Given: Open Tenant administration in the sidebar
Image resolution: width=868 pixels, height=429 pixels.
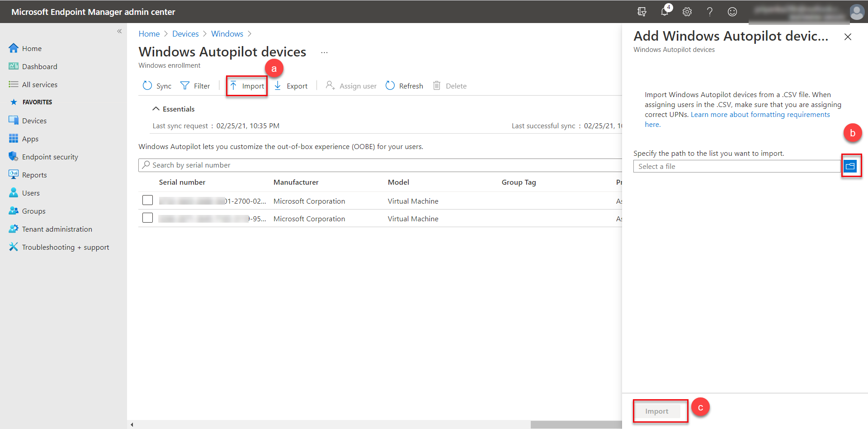Looking at the screenshot, I should (x=57, y=229).
